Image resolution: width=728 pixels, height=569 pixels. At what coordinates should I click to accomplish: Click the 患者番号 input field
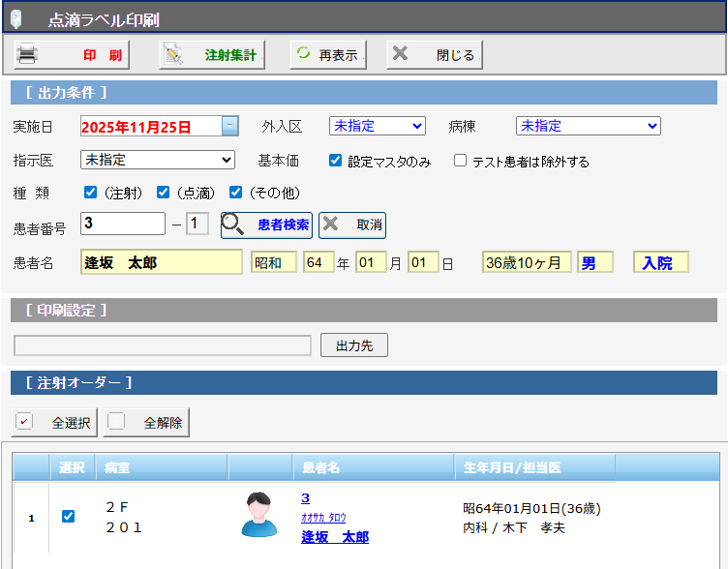(x=123, y=225)
